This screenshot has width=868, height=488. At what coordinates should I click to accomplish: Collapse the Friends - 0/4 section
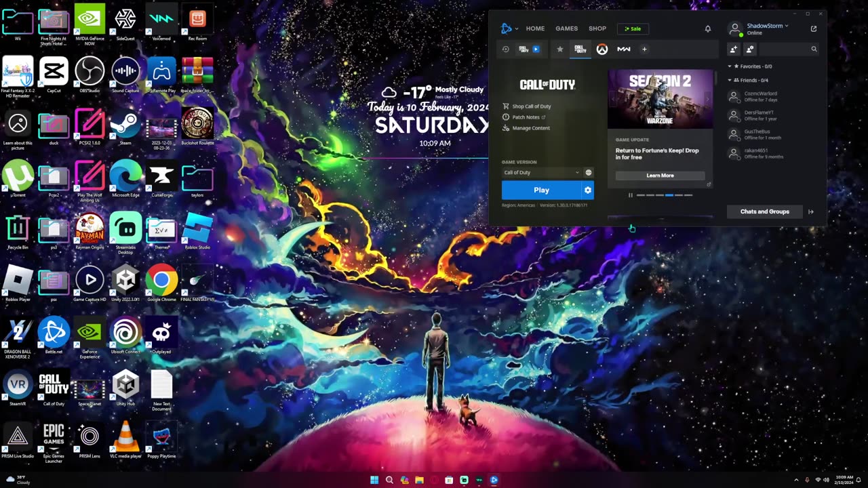(749, 80)
